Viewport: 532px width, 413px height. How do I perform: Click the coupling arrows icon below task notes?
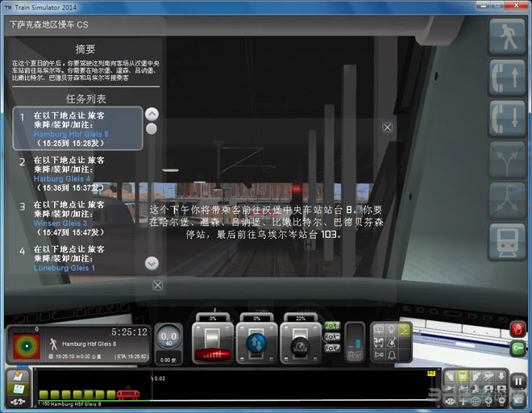tap(18, 403)
